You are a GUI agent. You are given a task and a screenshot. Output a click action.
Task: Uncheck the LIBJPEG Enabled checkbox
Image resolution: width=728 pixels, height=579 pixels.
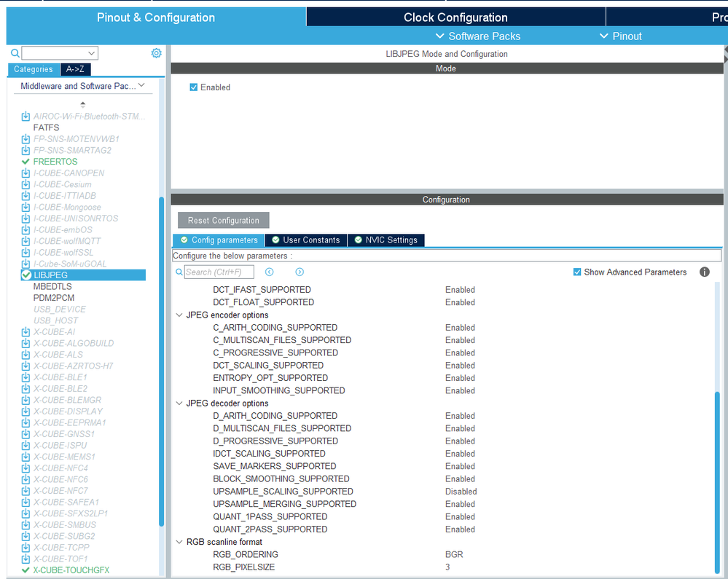pos(194,87)
